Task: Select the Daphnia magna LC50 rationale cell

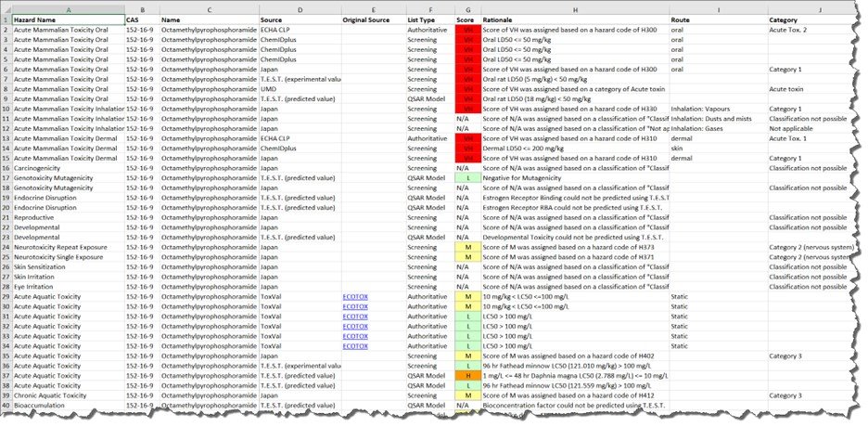Action: [x=575, y=376]
